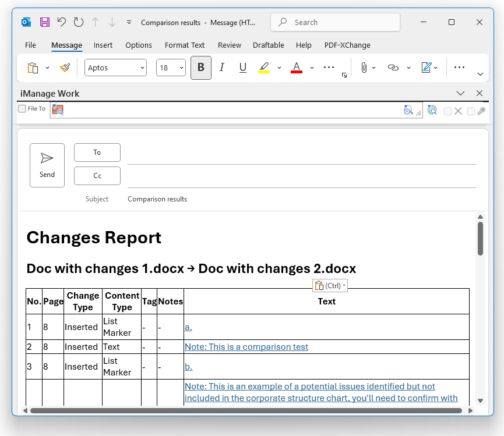Screen dimensions: 504x436
Task: Tick the File To checkbox
Action: click(22, 108)
